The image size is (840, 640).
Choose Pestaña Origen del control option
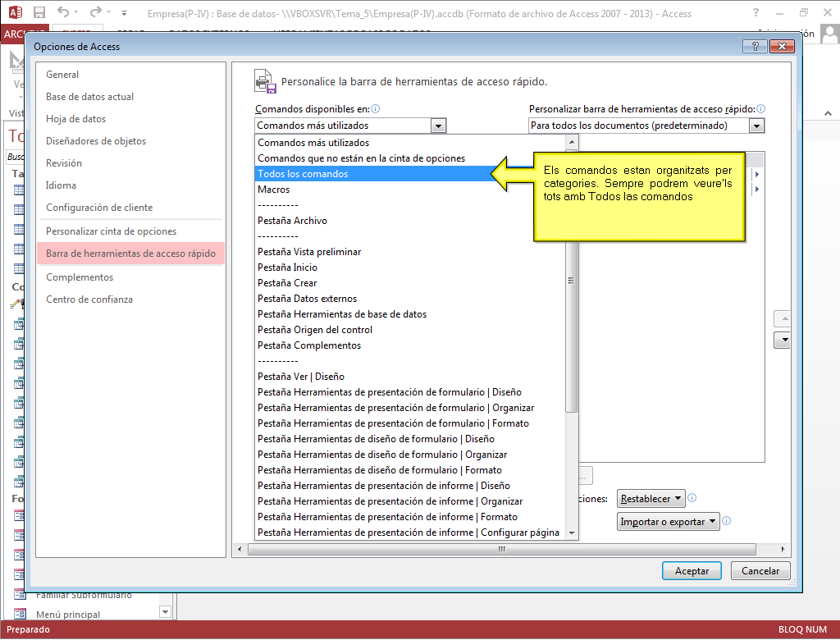[x=410, y=330]
